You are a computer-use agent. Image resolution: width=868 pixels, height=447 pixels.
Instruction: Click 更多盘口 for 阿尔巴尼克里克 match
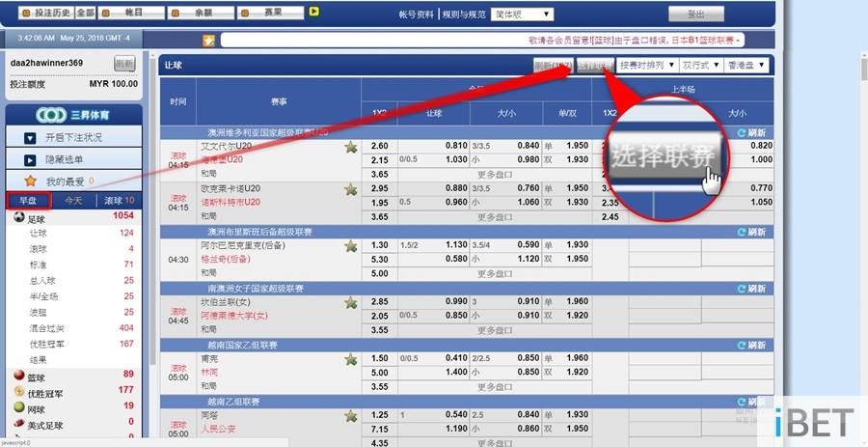click(x=495, y=273)
